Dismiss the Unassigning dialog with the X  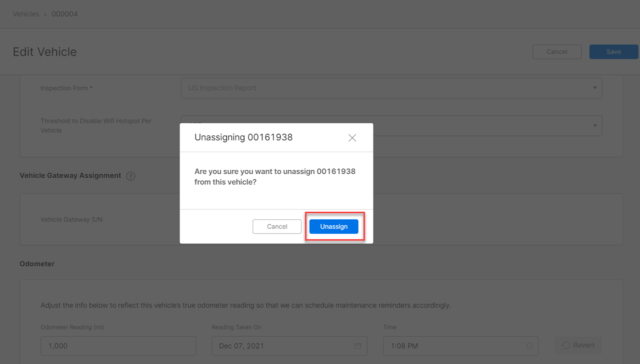pyautogui.click(x=352, y=137)
